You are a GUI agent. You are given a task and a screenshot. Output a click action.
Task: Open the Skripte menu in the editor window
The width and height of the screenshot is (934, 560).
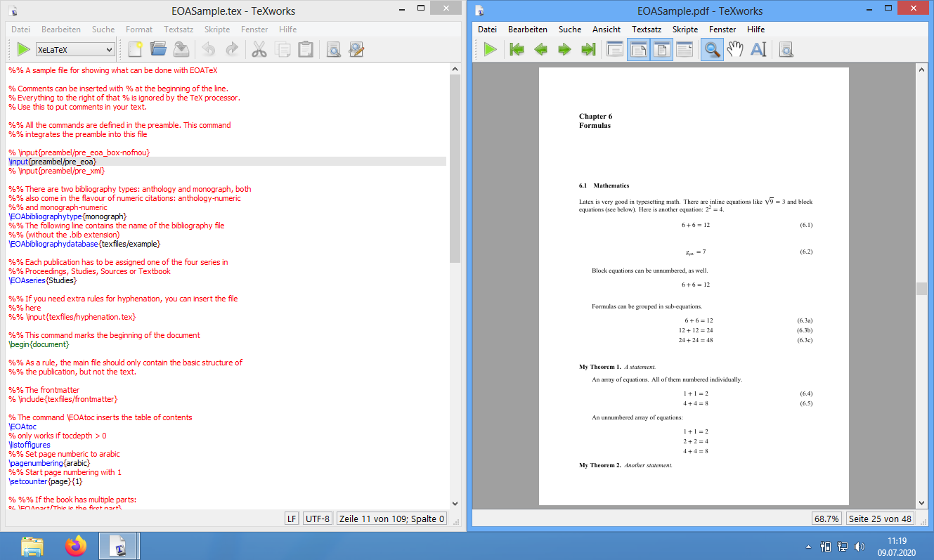217,30
